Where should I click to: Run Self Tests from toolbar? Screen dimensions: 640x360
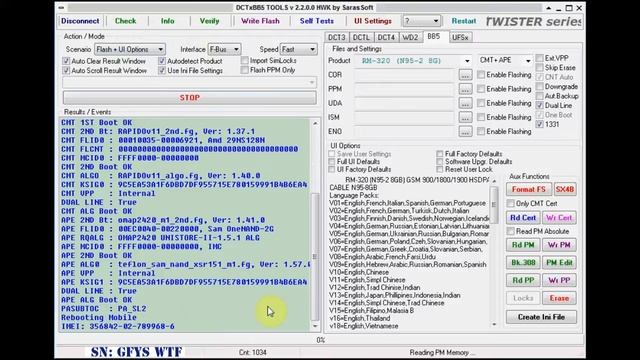[x=317, y=21]
